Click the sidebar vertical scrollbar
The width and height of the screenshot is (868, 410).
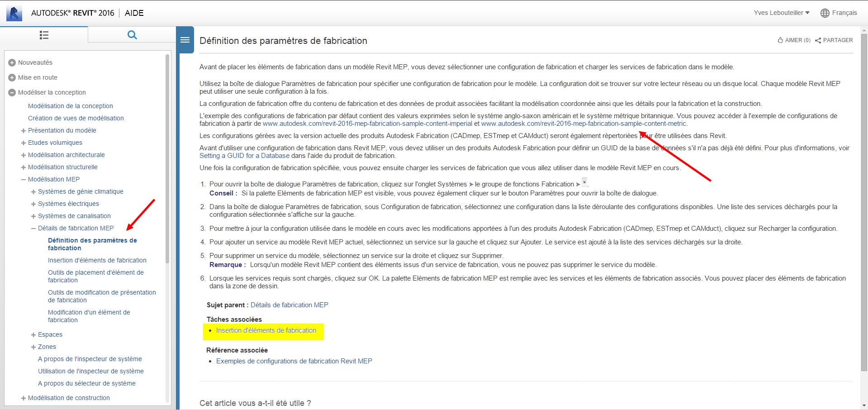[x=167, y=158]
